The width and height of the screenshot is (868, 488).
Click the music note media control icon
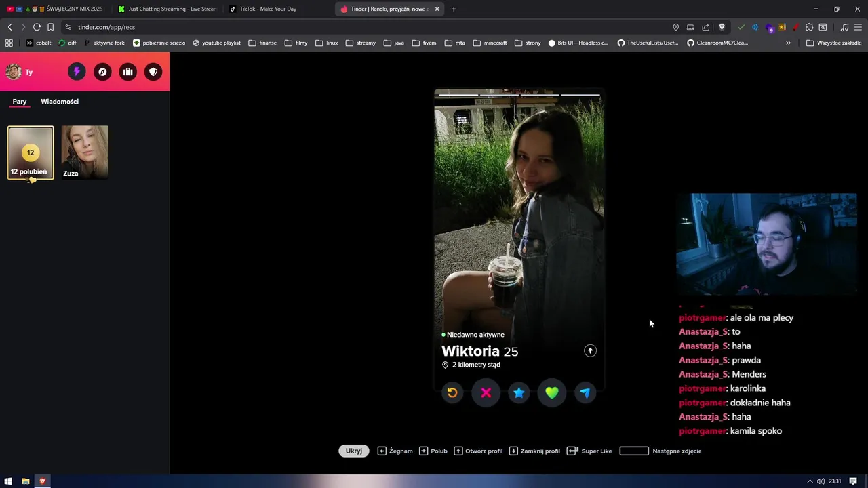click(844, 27)
